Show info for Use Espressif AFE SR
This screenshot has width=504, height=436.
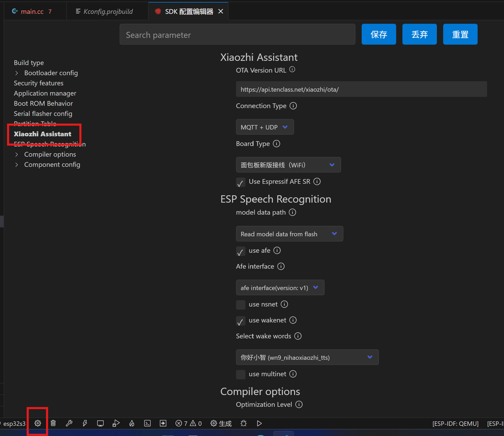(317, 181)
